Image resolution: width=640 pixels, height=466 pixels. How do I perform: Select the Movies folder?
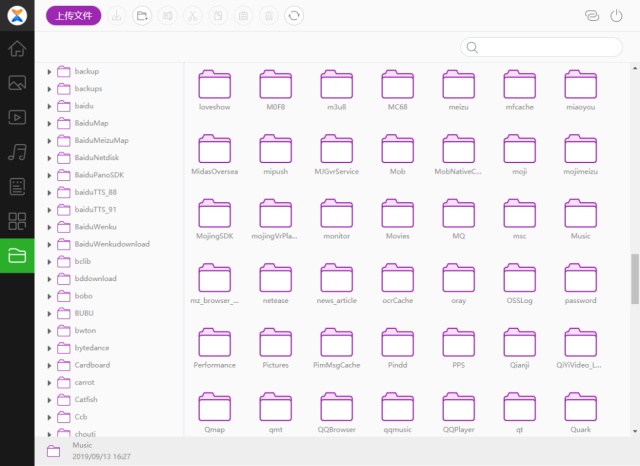tap(398, 220)
